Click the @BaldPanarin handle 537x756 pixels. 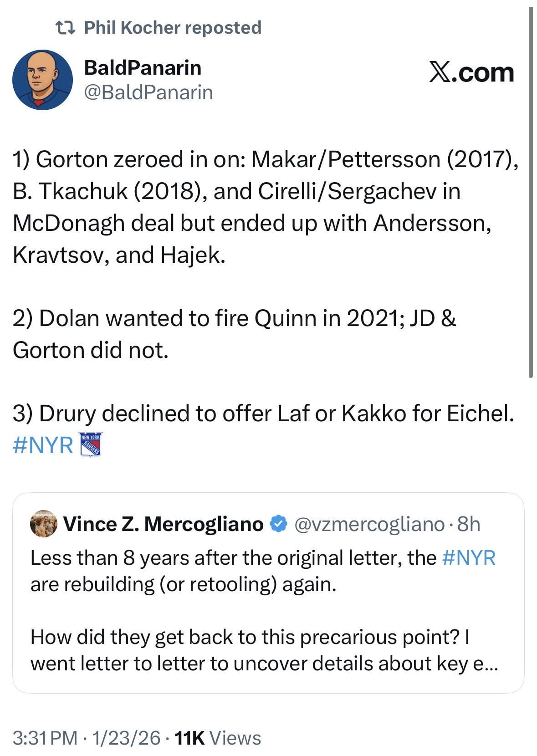pos(148,92)
